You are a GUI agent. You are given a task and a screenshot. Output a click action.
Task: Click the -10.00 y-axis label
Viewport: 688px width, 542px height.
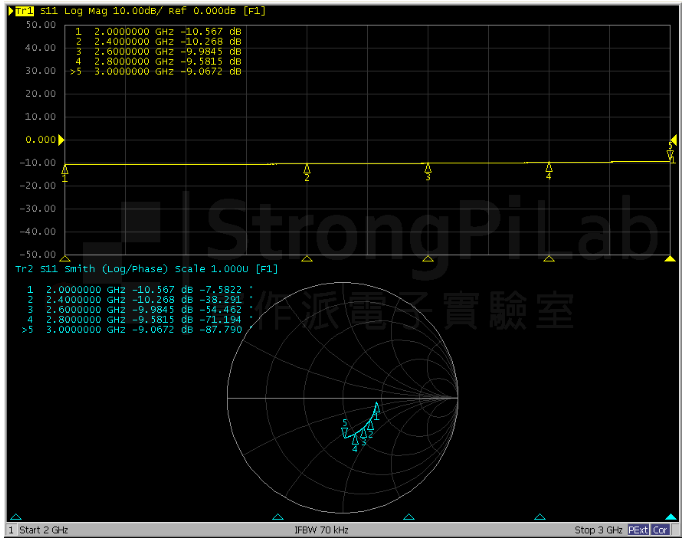pyautogui.click(x=38, y=163)
